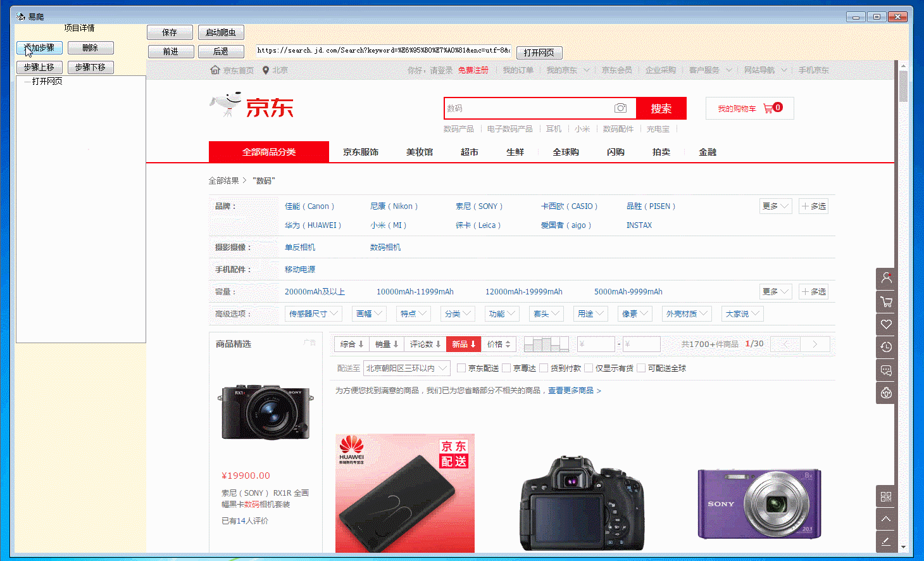This screenshot has width=924, height=561.
Task: Click the 步骤下移 button
Action: tap(91, 67)
